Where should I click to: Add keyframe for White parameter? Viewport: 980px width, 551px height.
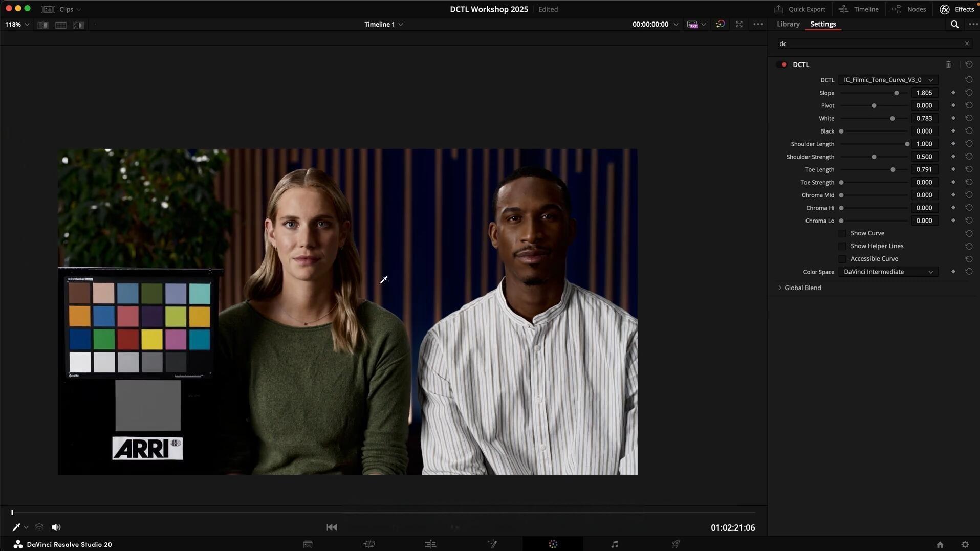click(x=953, y=118)
